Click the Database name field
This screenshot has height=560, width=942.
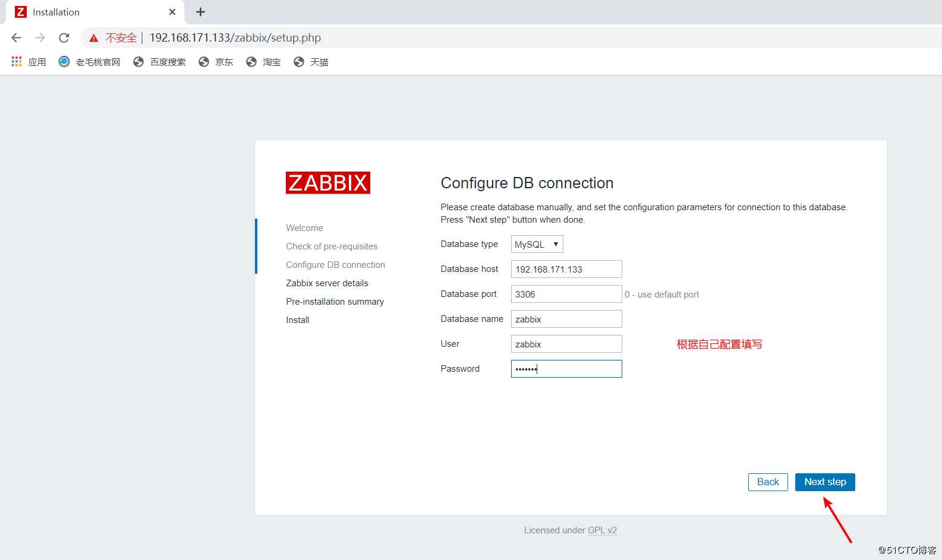point(566,319)
